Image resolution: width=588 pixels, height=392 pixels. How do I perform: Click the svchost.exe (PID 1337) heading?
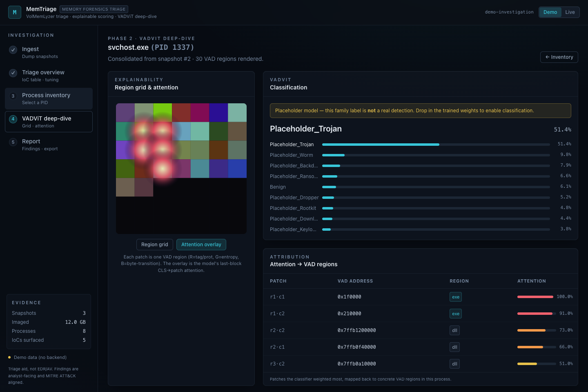151,47
